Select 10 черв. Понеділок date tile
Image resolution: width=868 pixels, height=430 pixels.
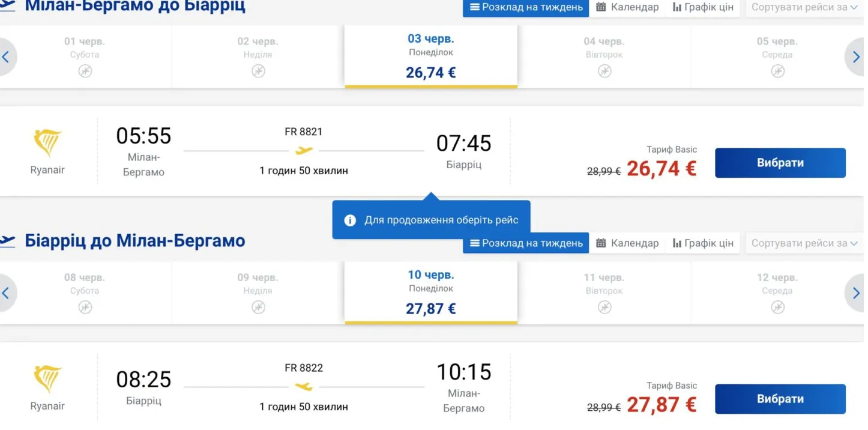(431, 293)
